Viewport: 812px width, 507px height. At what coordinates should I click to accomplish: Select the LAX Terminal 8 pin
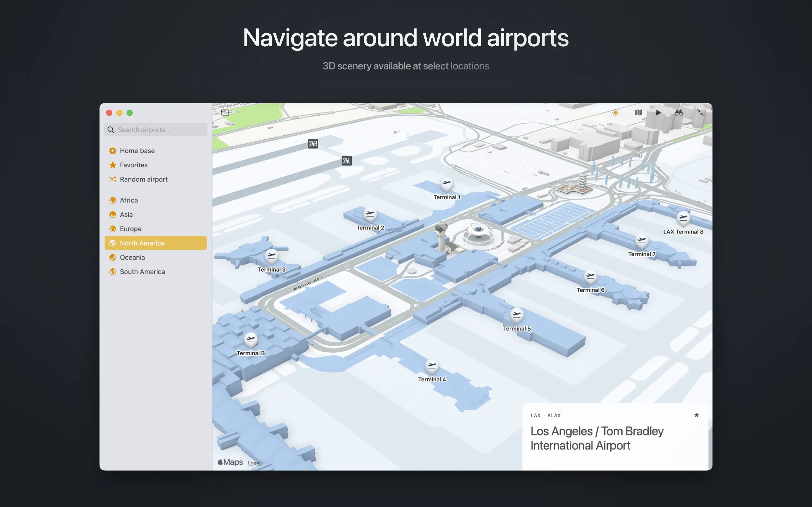tap(683, 218)
